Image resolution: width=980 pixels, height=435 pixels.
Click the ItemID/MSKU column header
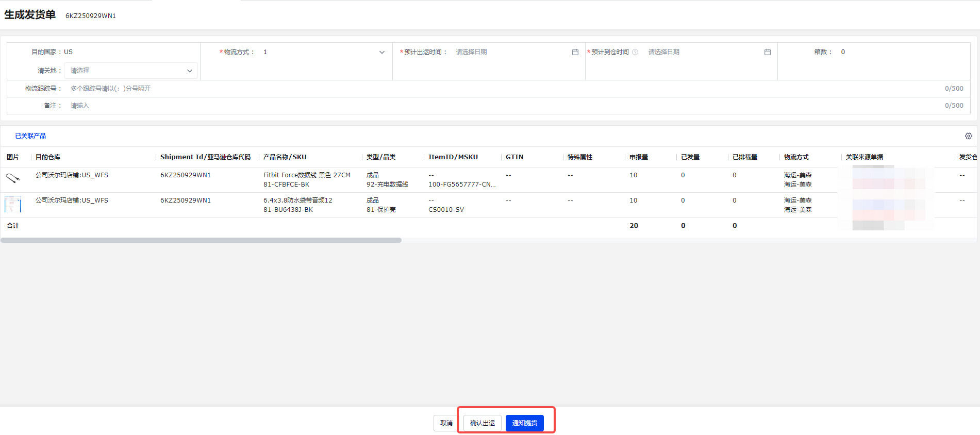(x=453, y=157)
